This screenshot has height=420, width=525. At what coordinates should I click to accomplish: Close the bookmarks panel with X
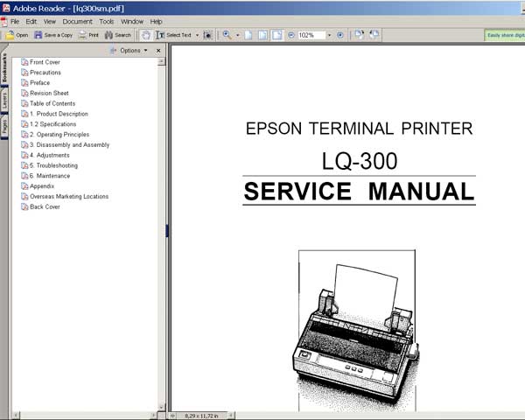pyautogui.click(x=158, y=51)
